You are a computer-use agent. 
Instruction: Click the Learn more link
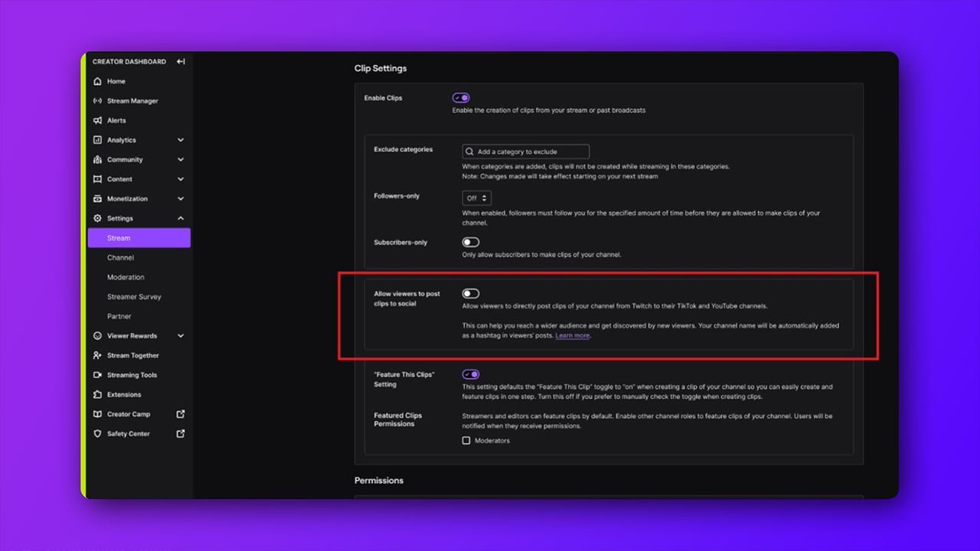[x=573, y=336]
